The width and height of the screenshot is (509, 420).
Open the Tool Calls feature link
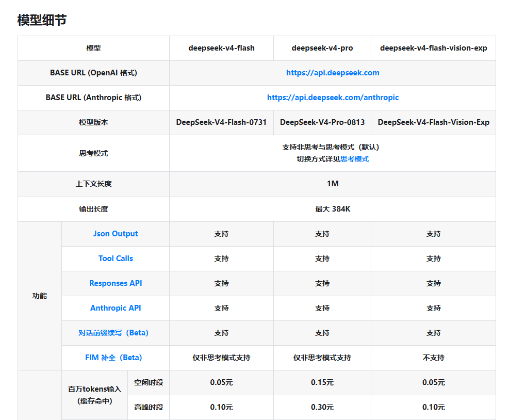click(116, 259)
